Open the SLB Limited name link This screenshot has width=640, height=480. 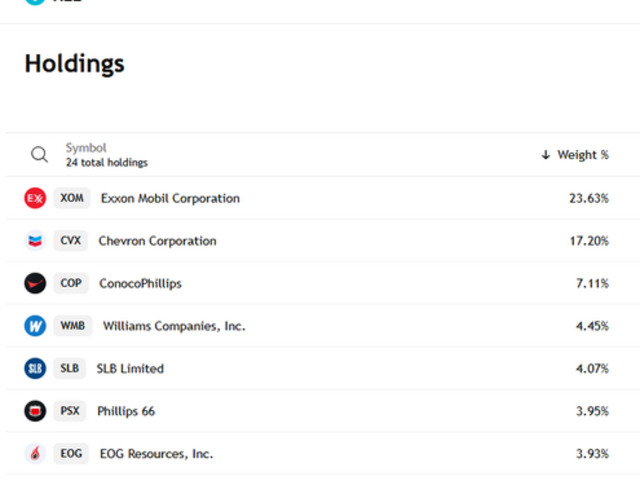point(130,368)
